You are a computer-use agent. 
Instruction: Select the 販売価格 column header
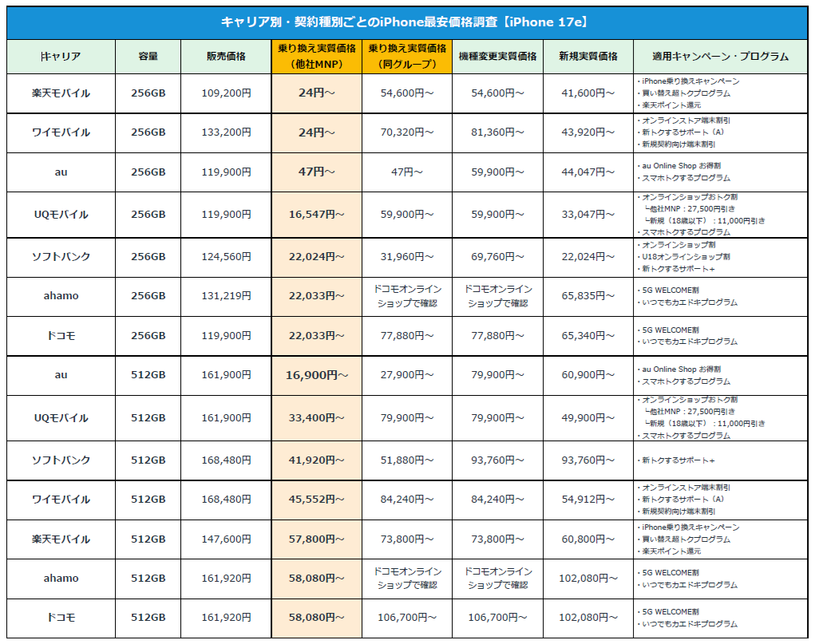coord(226,57)
